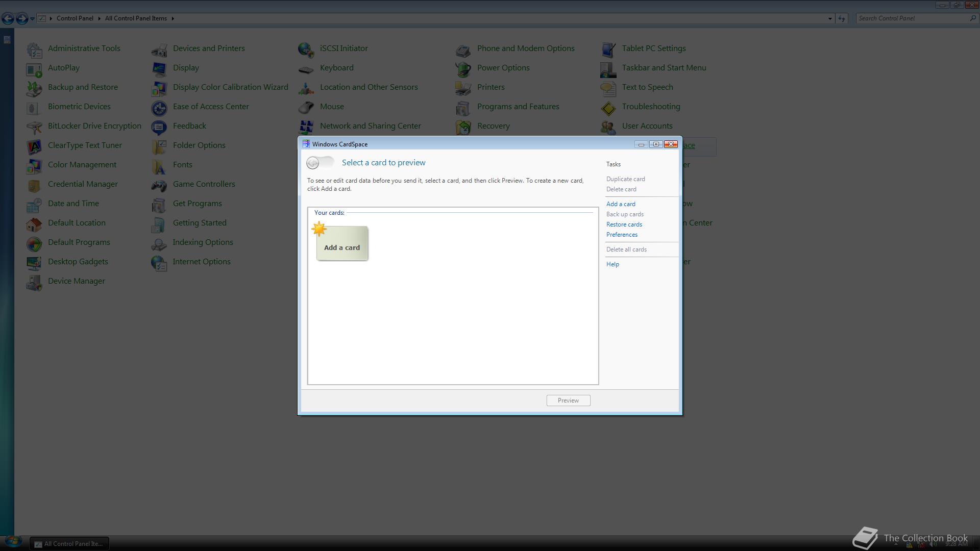This screenshot has height=551, width=980.
Task: Click the CardSpace back arrow button
Action: [313, 163]
